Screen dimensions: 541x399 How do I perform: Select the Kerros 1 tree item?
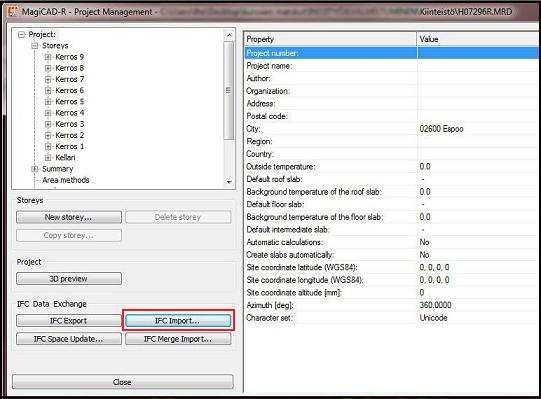pyautogui.click(x=69, y=147)
